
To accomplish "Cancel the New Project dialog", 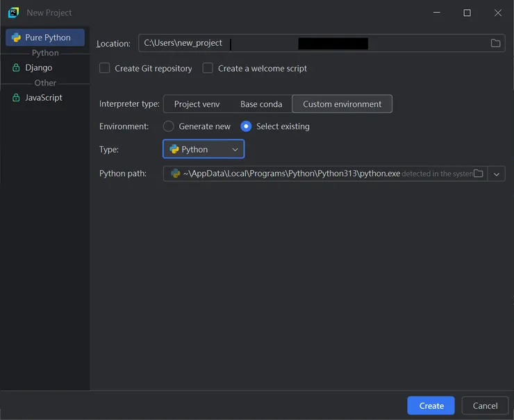I will click(485, 405).
